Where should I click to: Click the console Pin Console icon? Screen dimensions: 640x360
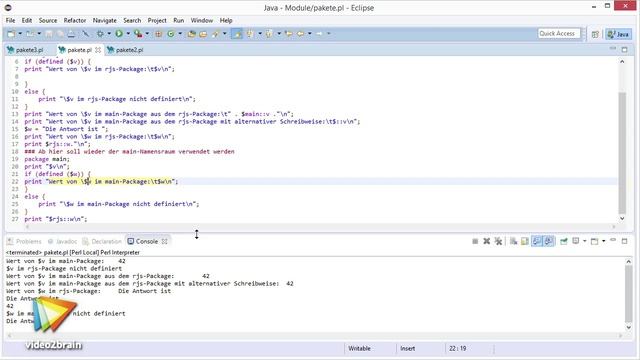(564, 242)
